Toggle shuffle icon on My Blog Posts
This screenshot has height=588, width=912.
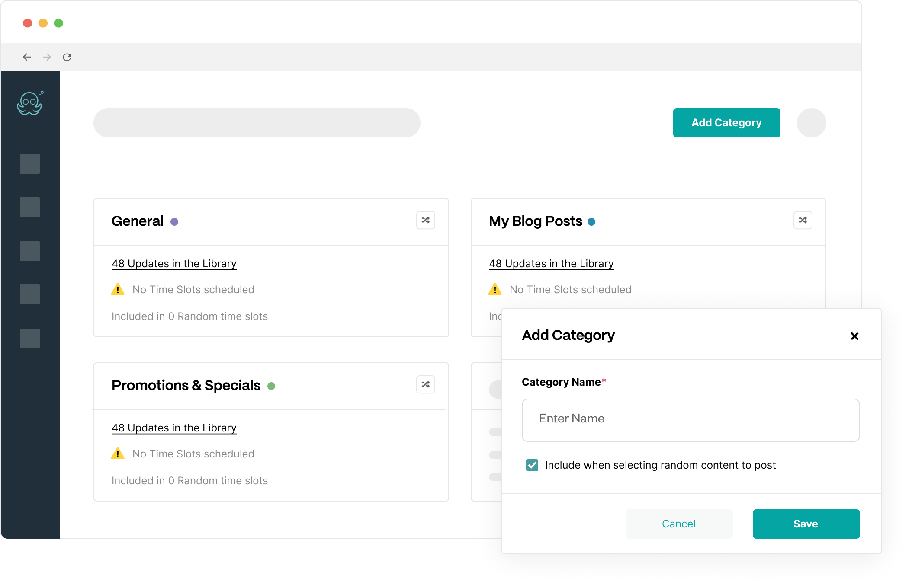click(x=803, y=220)
